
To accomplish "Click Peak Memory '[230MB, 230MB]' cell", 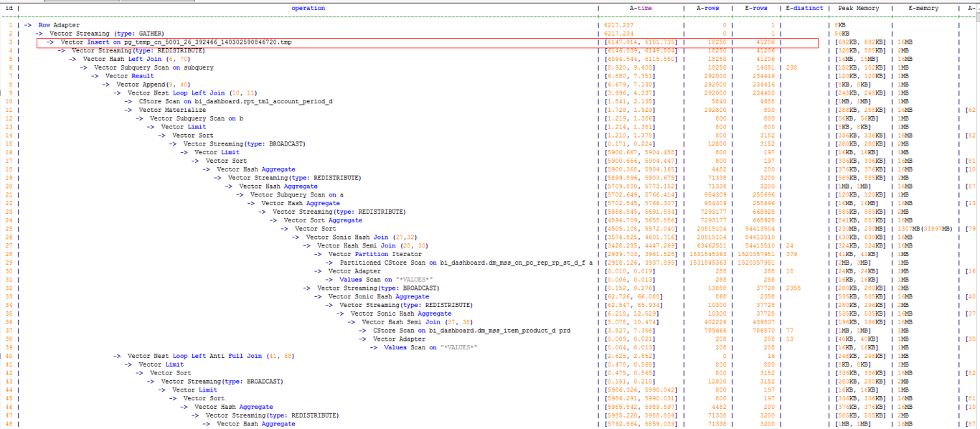I will point(861,229).
